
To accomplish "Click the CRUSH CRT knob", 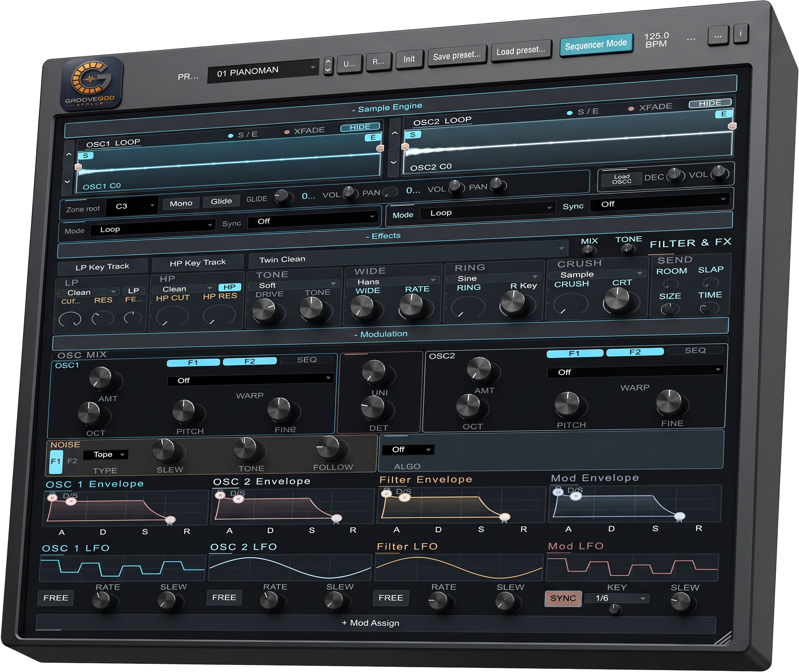I will [x=617, y=299].
